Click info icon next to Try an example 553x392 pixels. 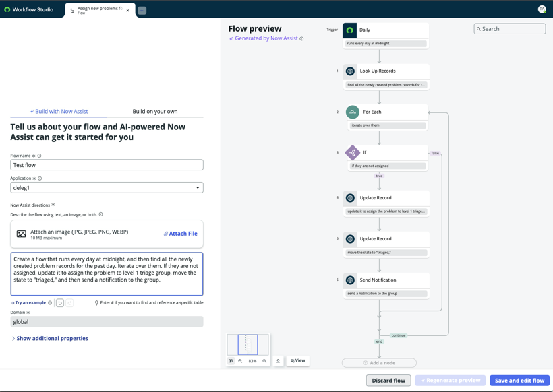pyautogui.click(x=50, y=303)
